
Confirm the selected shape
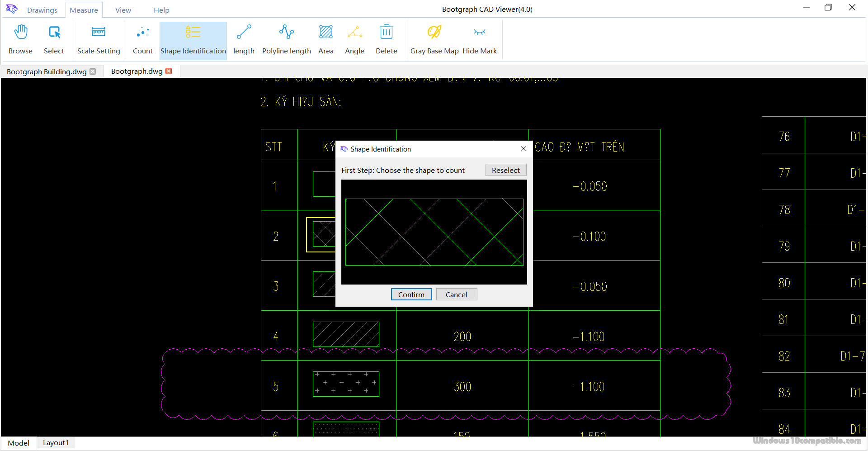[411, 294]
